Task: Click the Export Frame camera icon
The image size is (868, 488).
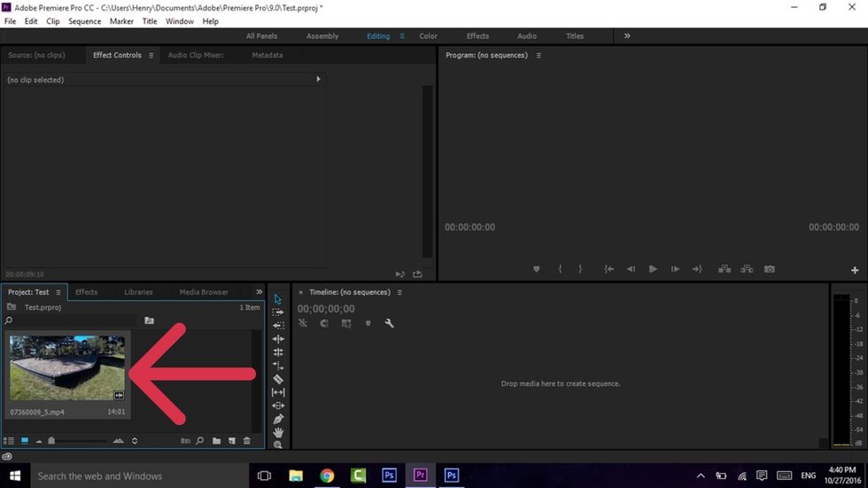Action: tap(770, 269)
